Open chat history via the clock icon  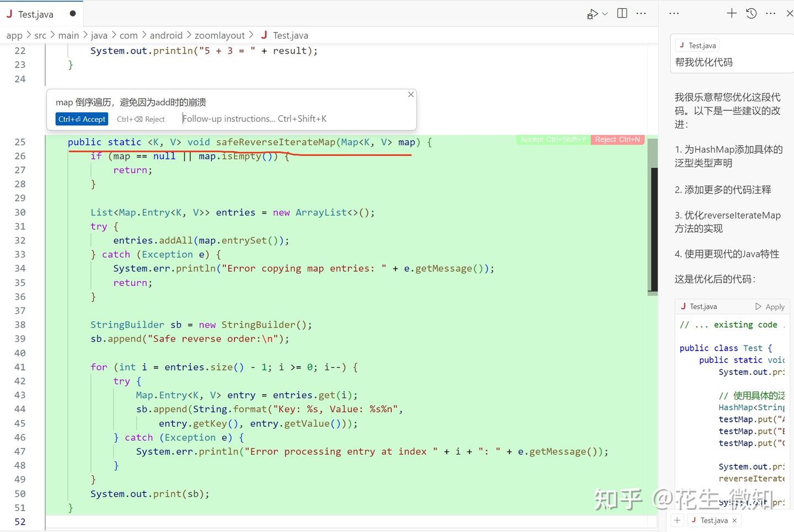click(x=751, y=13)
